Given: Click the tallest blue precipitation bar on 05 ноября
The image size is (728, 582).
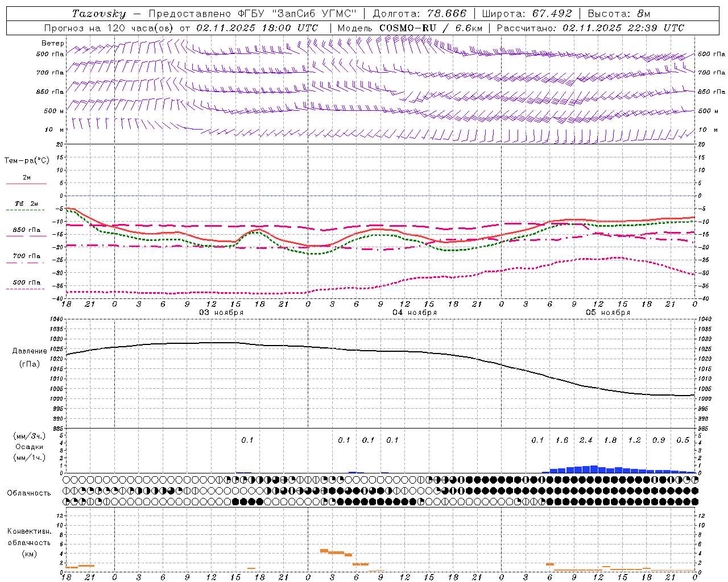Looking at the screenshot, I should (594, 469).
